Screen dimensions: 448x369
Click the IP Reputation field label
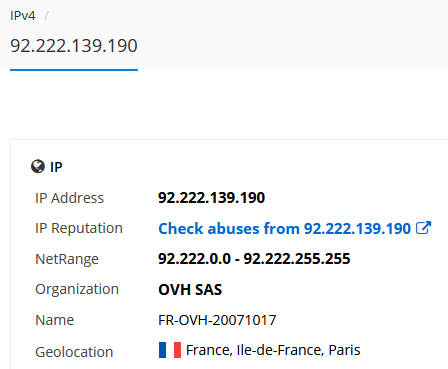(x=79, y=228)
